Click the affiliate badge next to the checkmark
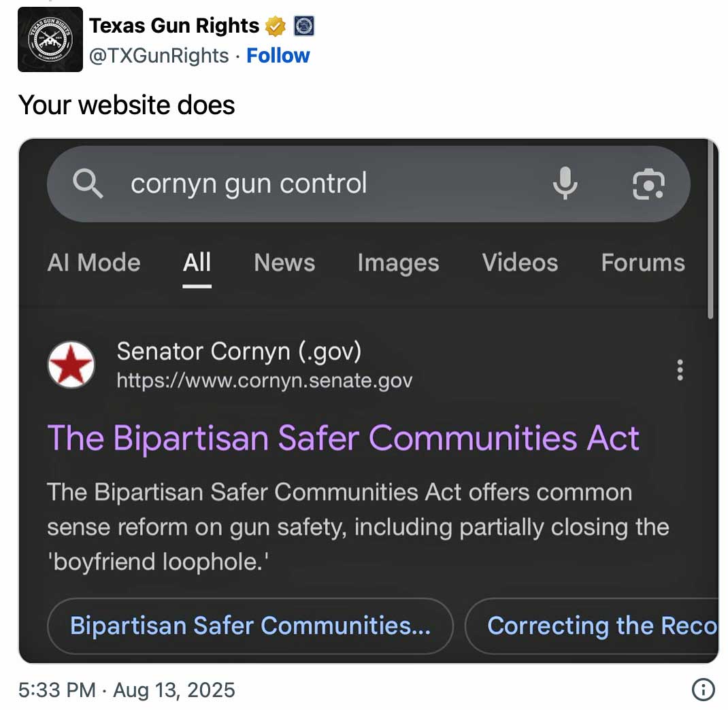The image size is (728, 710). 305,26
